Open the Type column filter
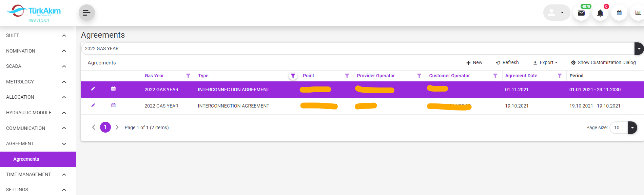 point(293,76)
